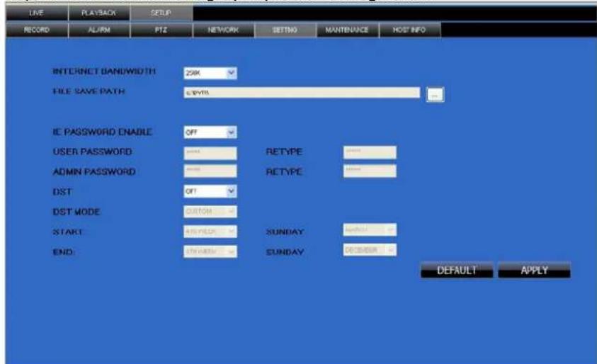Open the PLAYBACK tab

click(x=99, y=13)
